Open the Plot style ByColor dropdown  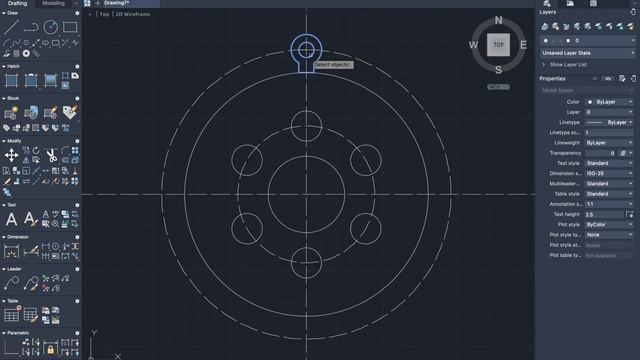coord(609,224)
